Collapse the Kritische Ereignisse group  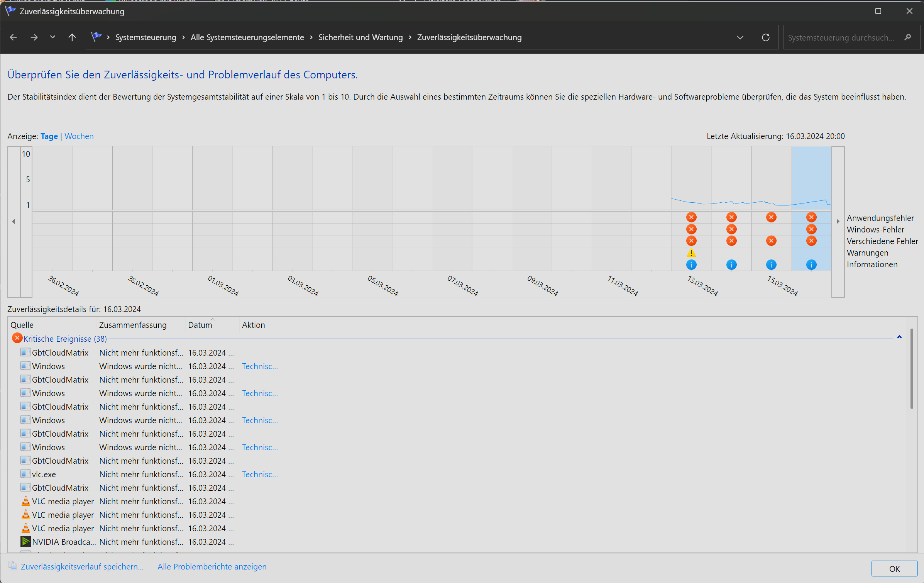click(899, 337)
